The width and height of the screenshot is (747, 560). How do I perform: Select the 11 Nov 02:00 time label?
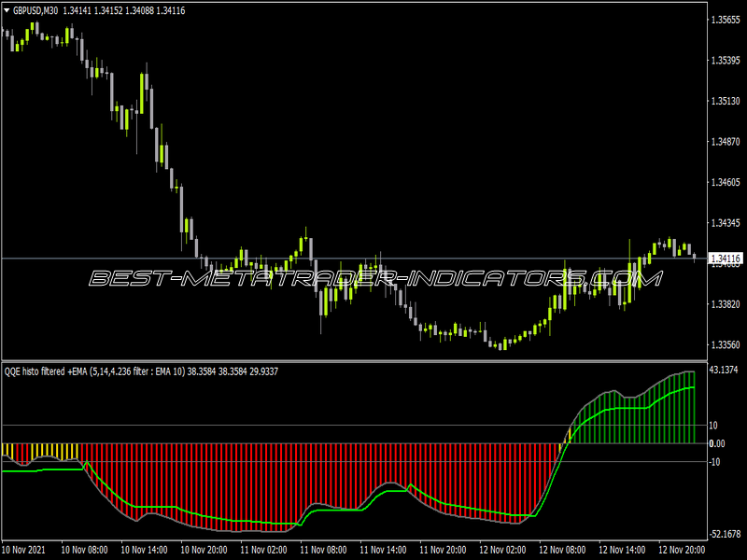(263, 550)
